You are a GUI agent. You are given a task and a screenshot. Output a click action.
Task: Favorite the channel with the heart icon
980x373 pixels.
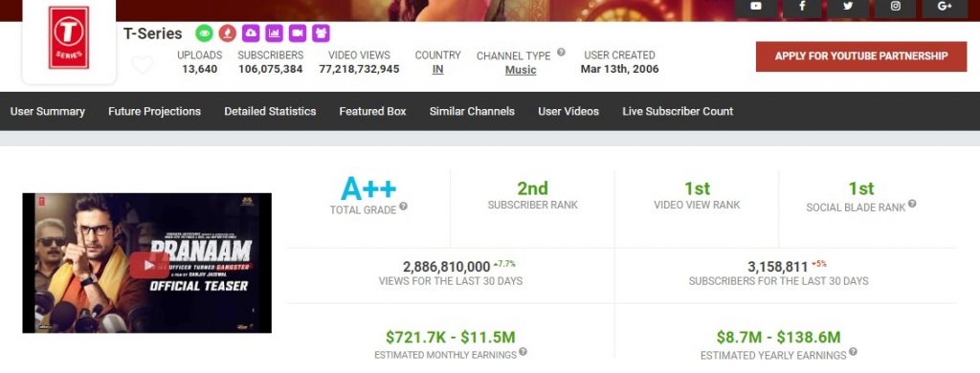pyautogui.click(x=142, y=64)
